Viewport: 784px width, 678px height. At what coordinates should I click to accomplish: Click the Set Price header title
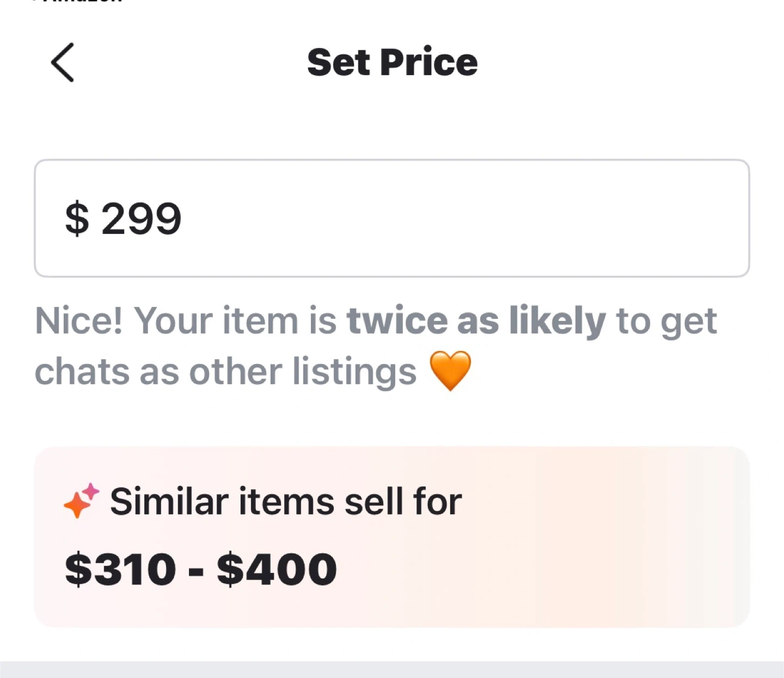point(392,63)
